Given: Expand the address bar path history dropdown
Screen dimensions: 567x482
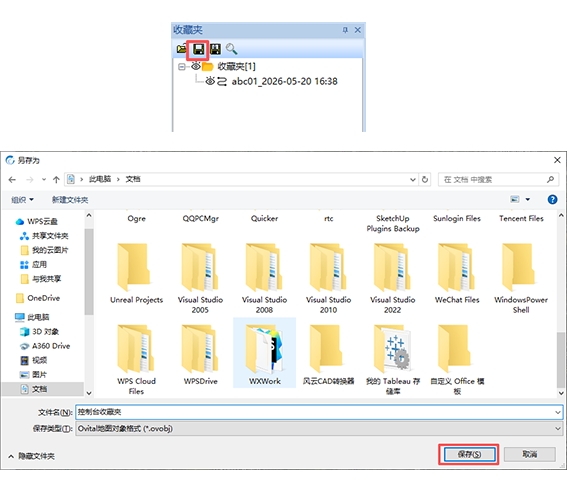Looking at the screenshot, I should 413,179.
